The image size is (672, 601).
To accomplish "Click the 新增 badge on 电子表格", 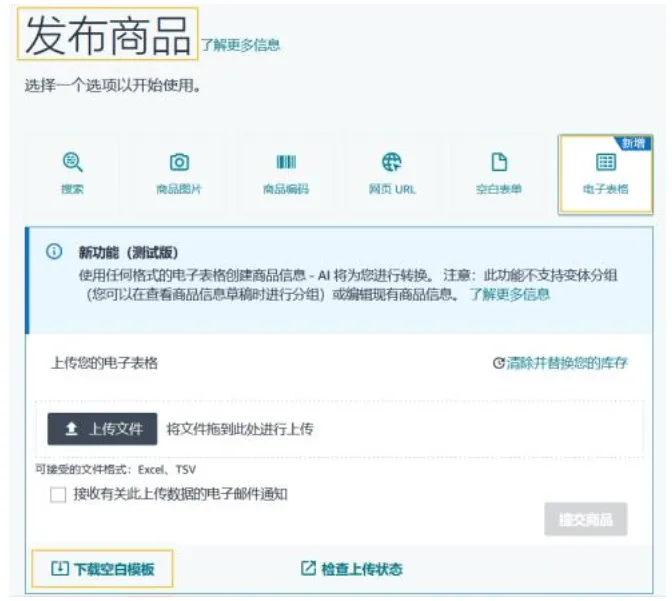I will point(635,144).
